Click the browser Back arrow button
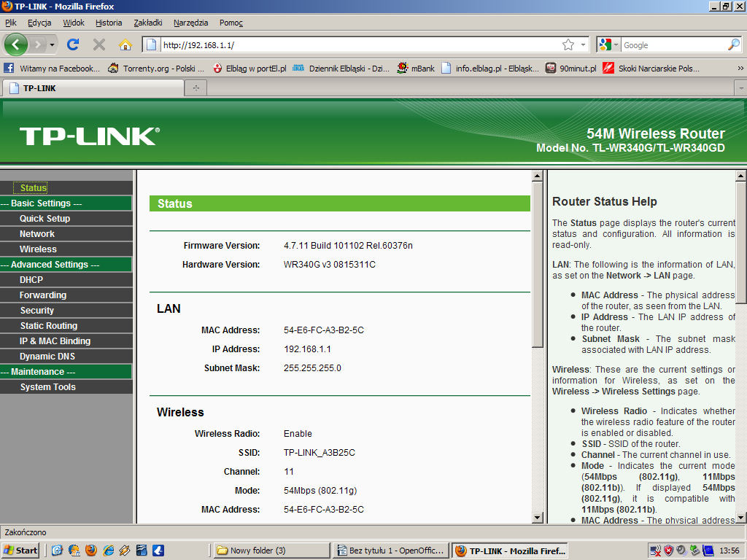Viewport: 747px width, 560px height. point(16,44)
